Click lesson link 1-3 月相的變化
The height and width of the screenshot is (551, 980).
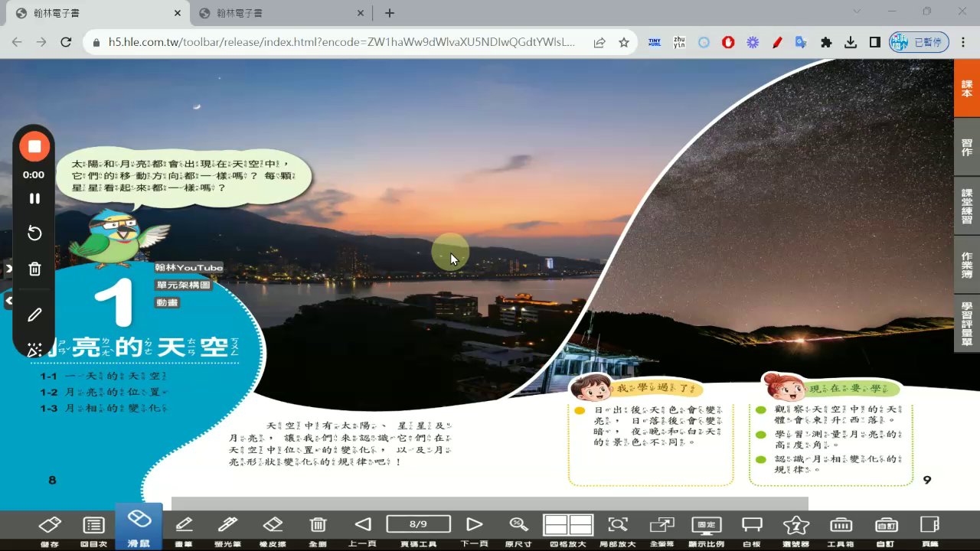pos(103,408)
